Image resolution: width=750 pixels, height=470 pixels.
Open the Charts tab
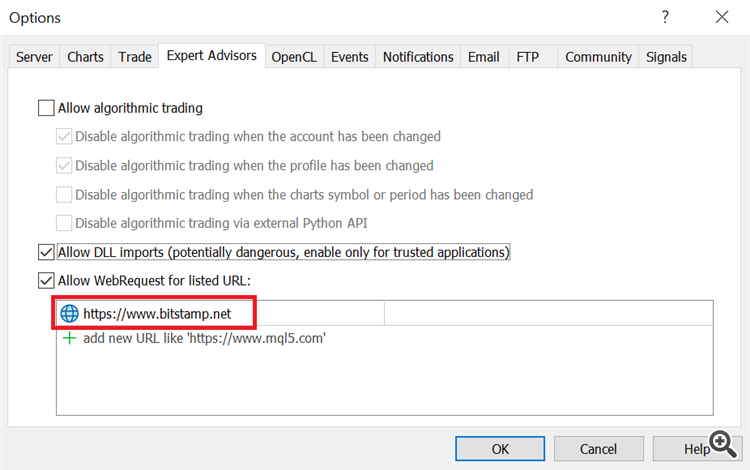(85, 57)
